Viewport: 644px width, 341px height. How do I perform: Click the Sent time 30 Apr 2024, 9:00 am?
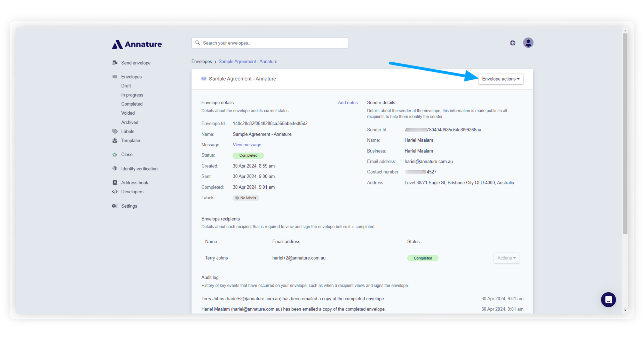[253, 176]
